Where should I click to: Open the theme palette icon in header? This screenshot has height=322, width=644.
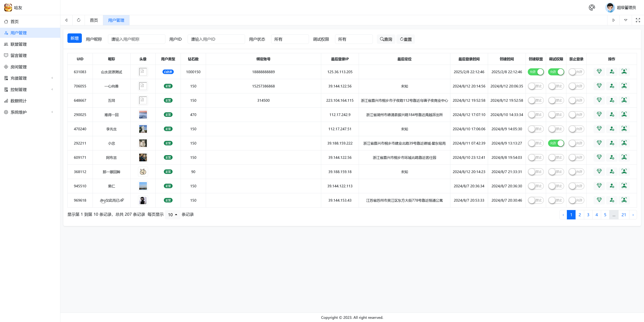(592, 8)
